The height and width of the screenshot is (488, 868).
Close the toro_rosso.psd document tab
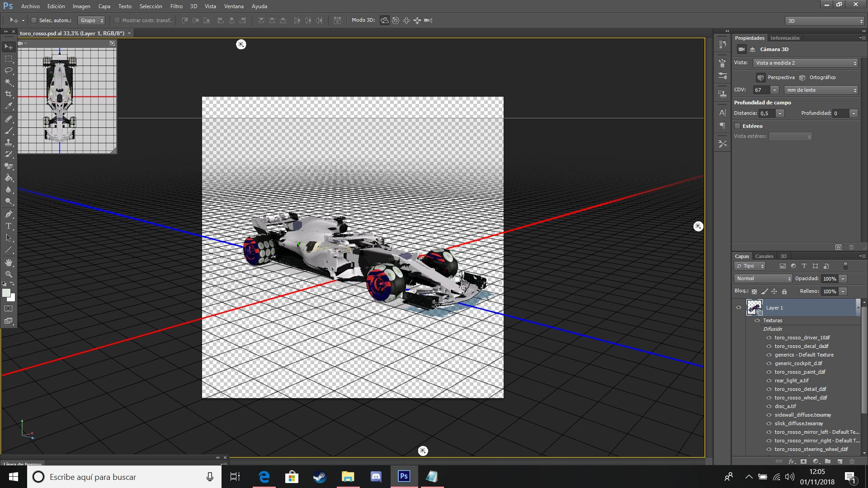tap(129, 33)
